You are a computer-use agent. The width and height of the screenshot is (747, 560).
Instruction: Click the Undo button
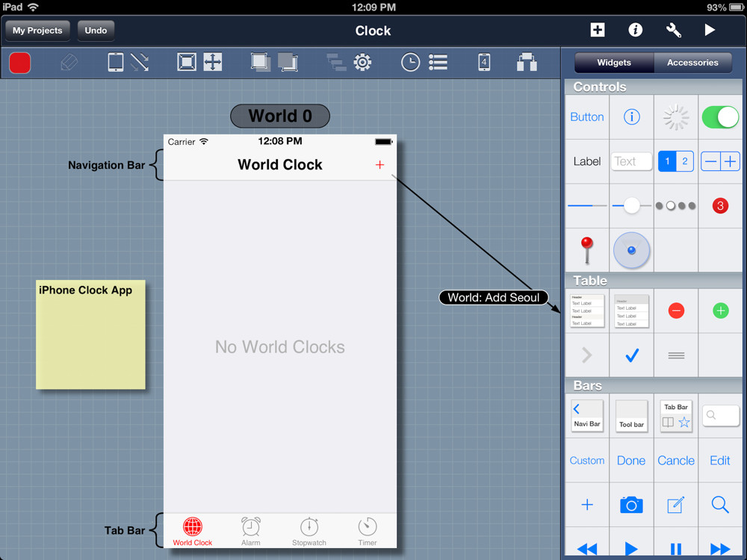96,31
